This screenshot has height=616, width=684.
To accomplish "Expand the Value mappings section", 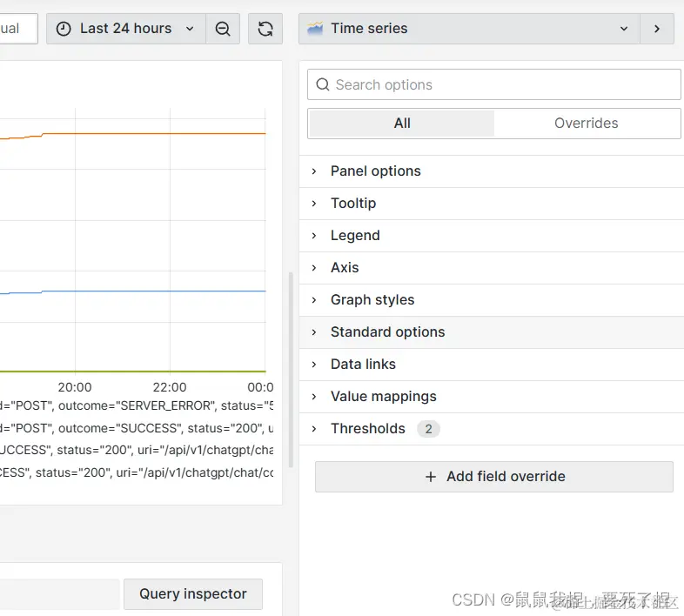I will [491, 397].
